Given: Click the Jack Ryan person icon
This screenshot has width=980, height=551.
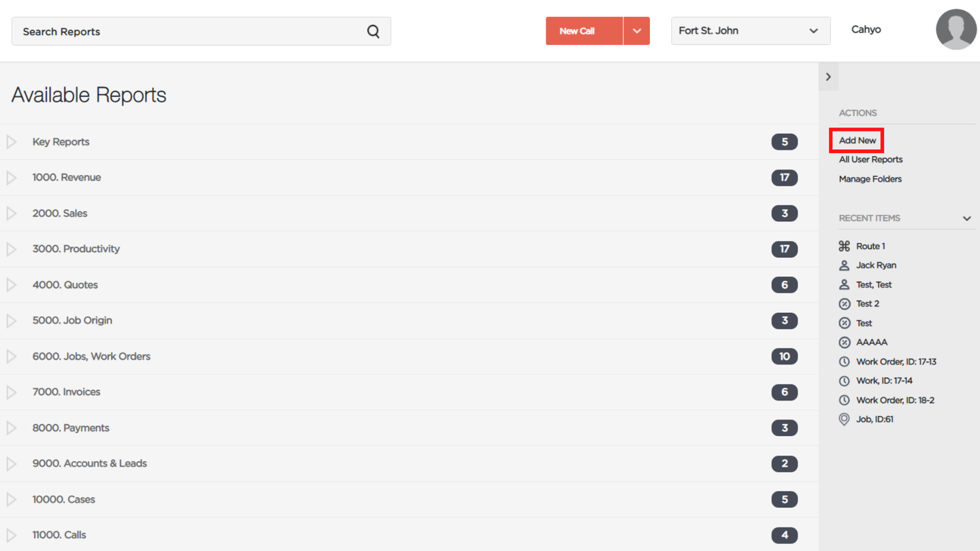Looking at the screenshot, I should 844,265.
